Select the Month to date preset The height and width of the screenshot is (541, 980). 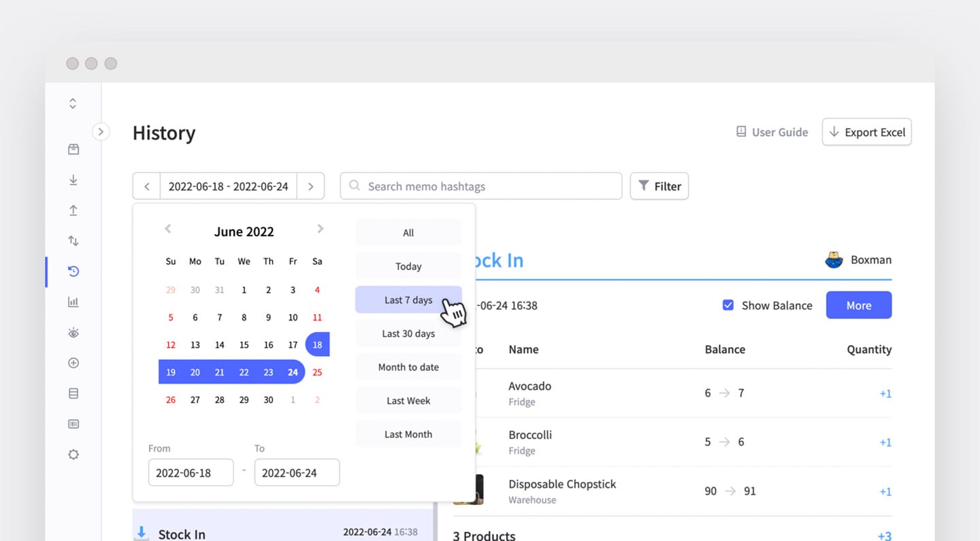point(408,367)
